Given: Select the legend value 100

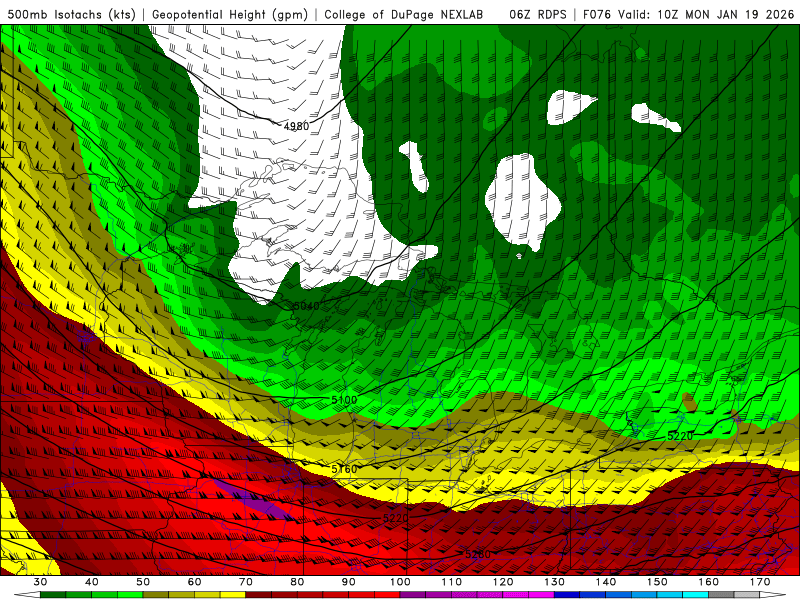Looking at the screenshot, I should [x=401, y=582].
